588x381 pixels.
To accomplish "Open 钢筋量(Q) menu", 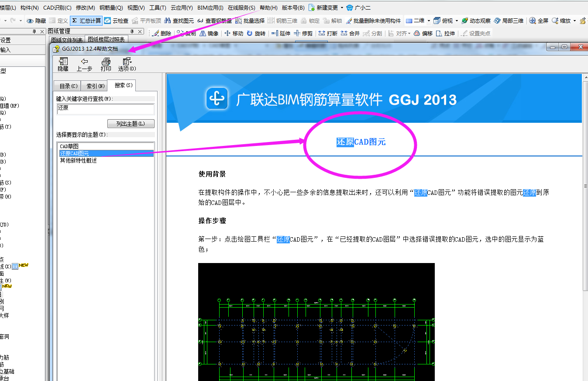I will click(111, 8).
